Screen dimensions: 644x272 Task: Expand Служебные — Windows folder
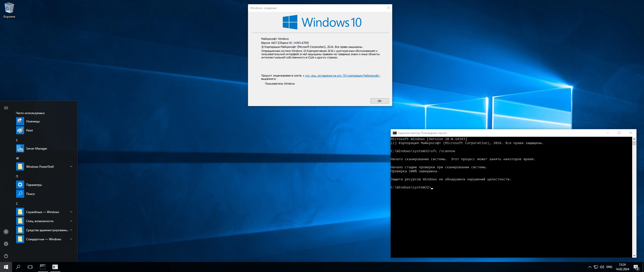[x=71, y=212]
